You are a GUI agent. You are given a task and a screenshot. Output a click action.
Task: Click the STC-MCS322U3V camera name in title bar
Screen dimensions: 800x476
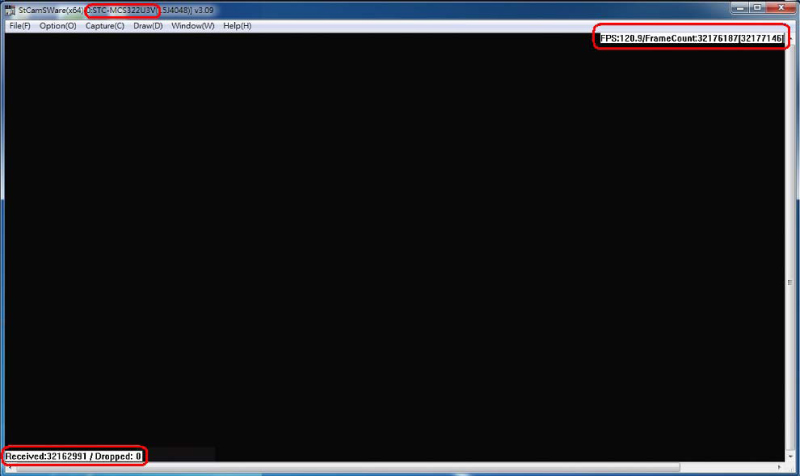pos(123,10)
